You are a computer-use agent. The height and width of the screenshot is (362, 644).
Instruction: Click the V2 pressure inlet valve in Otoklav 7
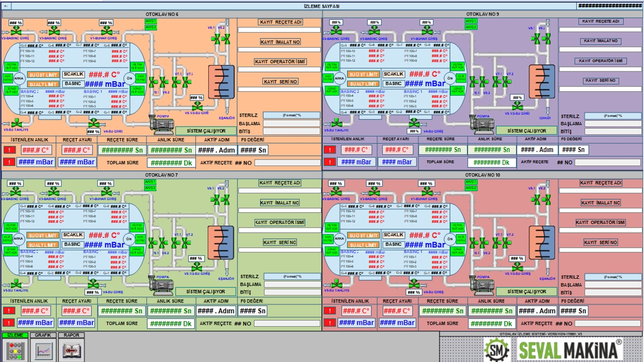(16, 192)
